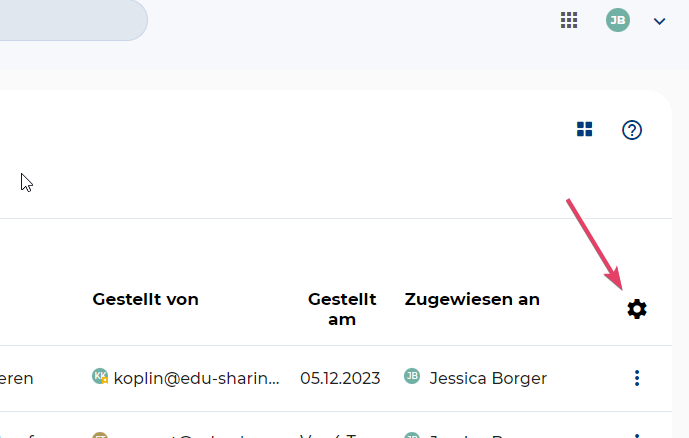Image resolution: width=689 pixels, height=438 pixels.
Task: Click the second row's requester avatar
Action: pos(100,435)
